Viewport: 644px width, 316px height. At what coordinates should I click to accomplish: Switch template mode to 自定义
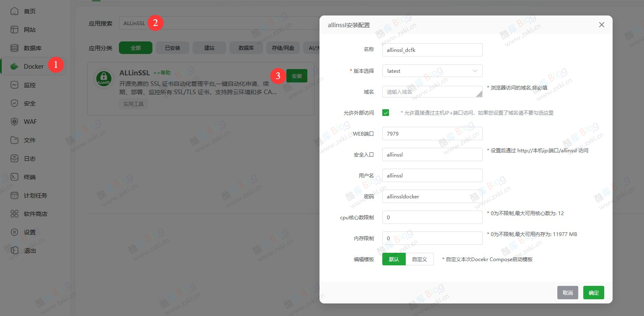click(420, 259)
